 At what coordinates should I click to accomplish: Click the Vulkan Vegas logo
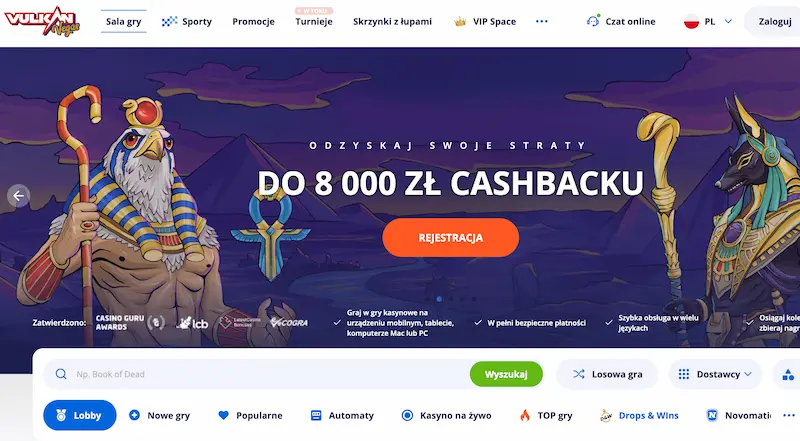(42, 21)
